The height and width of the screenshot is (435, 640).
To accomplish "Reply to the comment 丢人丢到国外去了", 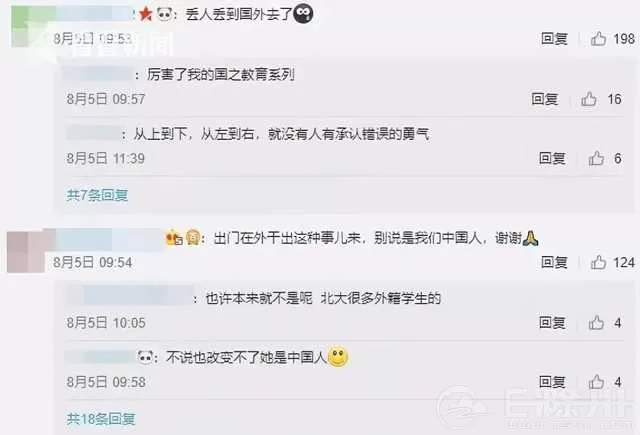I will pos(554,39).
